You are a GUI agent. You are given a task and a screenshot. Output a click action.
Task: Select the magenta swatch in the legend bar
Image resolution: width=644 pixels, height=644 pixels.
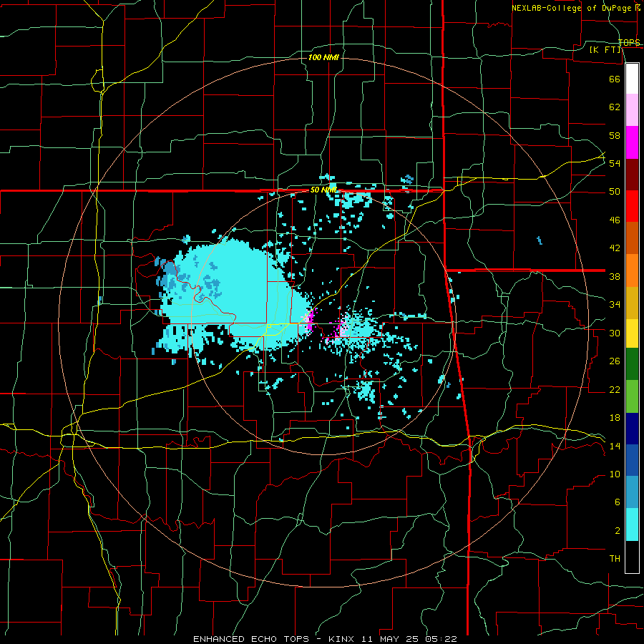632,142
